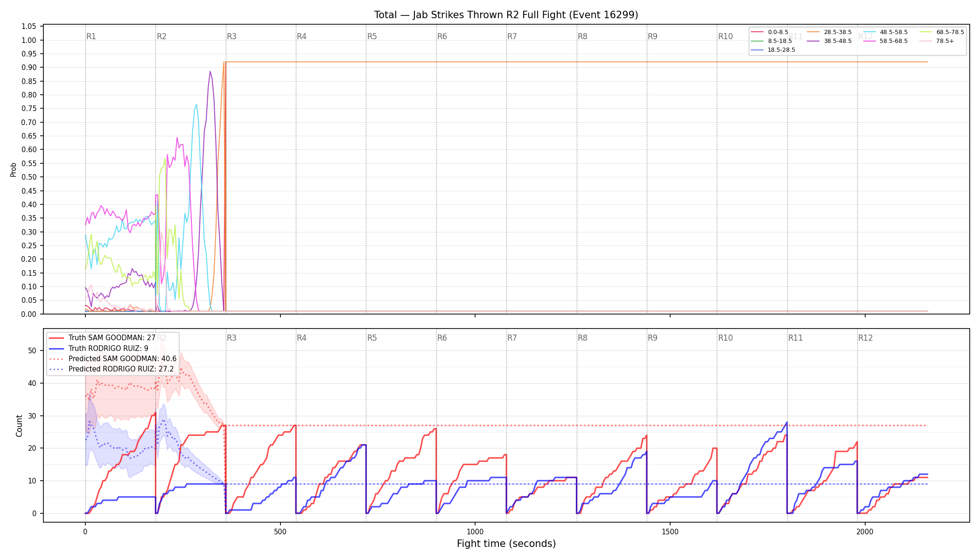This screenshot has height=560, width=980.
Task: Click the R8 round marker in Prob chart
Action: [582, 36]
